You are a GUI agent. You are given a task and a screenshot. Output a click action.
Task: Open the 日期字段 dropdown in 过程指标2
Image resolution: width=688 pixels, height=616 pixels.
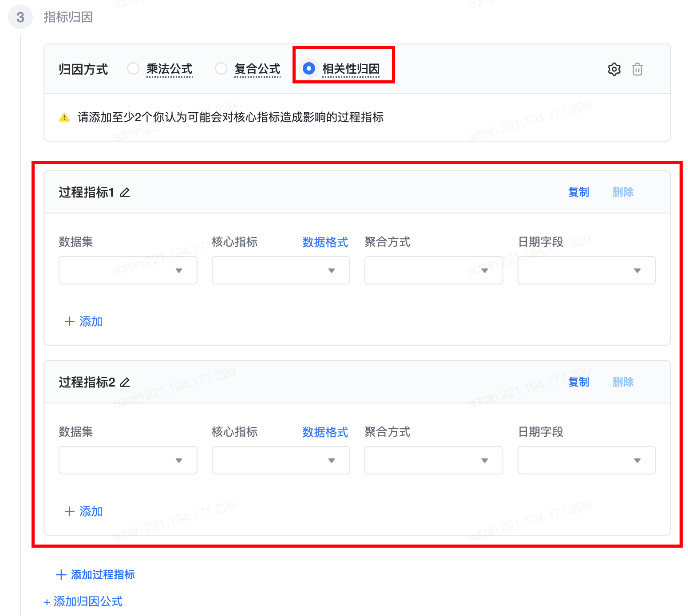click(586, 460)
